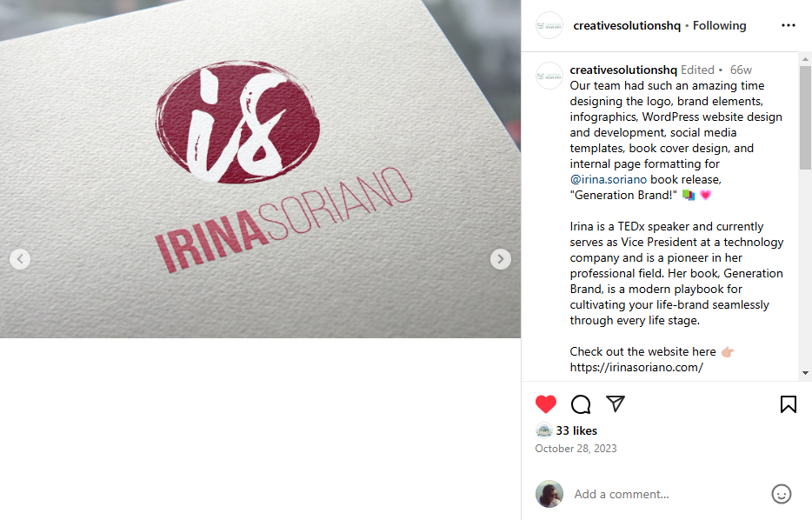Unlike the post with the red heart

coord(545,404)
